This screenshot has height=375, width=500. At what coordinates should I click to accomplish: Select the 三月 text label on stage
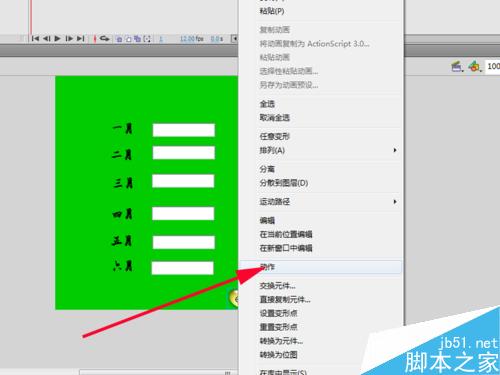coord(123,183)
